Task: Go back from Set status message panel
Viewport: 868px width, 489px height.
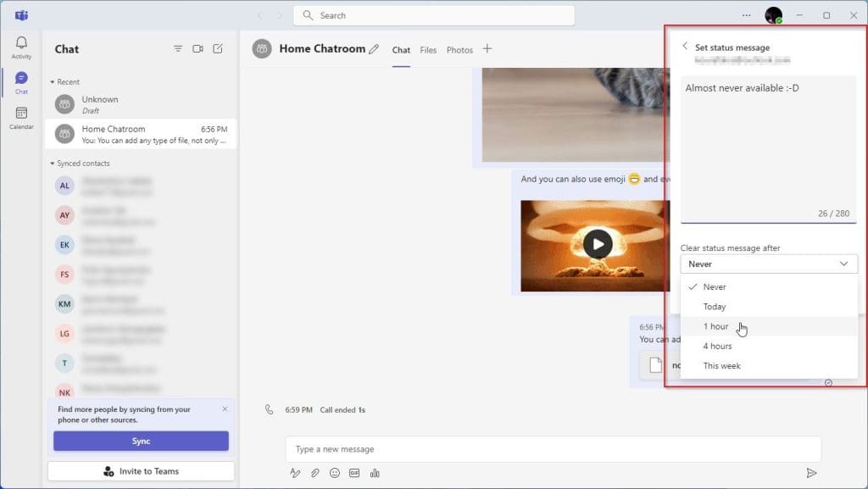Action: point(685,47)
